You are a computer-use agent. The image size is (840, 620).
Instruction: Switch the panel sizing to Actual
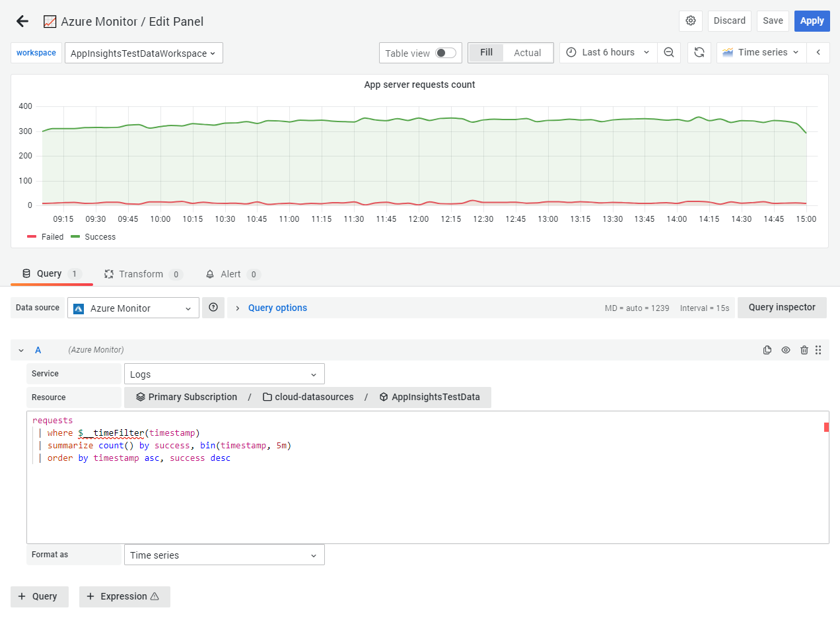(x=528, y=52)
